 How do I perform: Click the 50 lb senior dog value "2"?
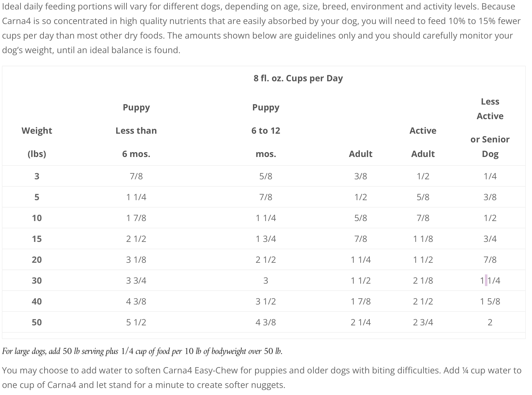click(x=490, y=322)
